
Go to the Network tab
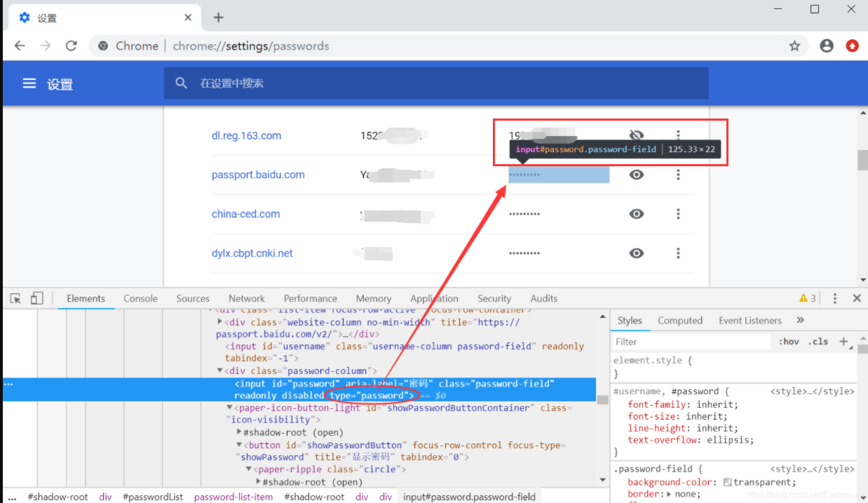(x=247, y=298)
